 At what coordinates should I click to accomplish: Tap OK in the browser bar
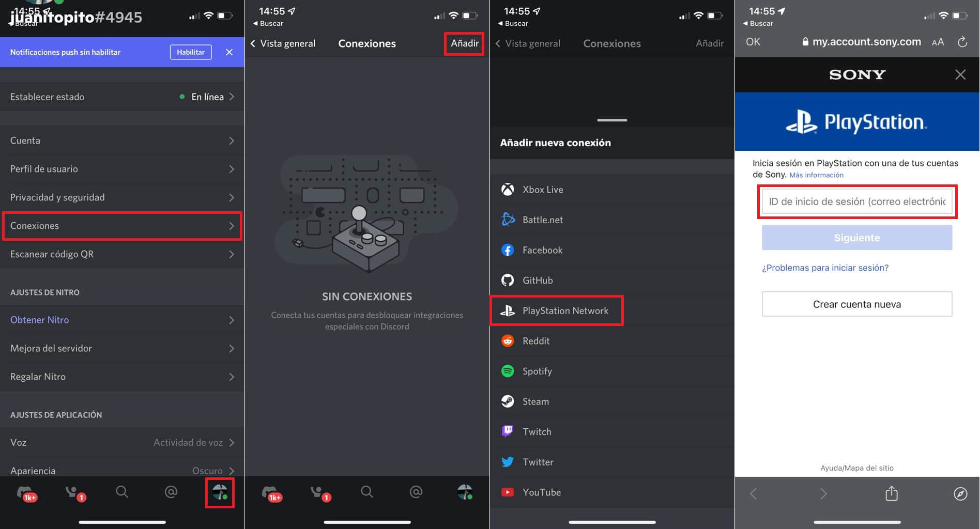(753, 42)
